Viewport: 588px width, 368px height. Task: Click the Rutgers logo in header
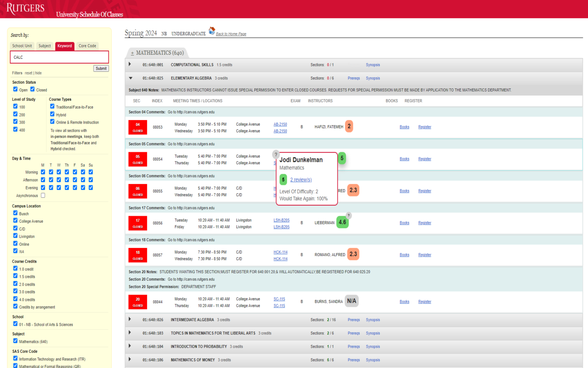click(x=26, y=8)
